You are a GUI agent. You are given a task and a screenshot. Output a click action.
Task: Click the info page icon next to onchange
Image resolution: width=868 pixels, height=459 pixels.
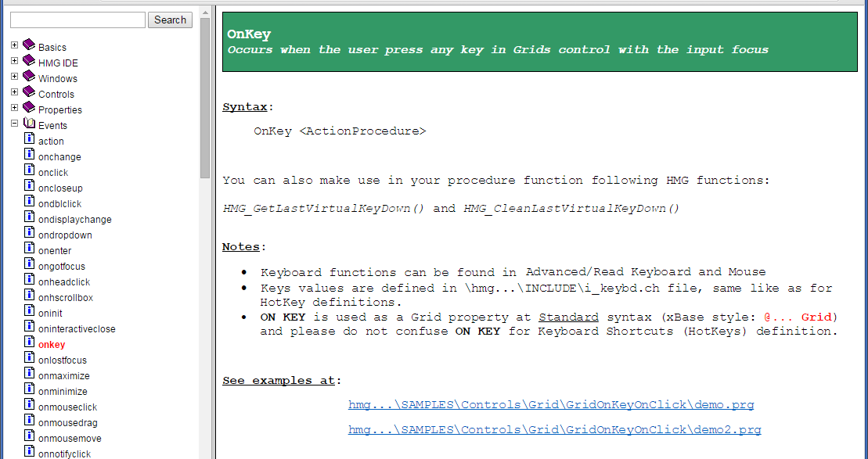(29, 155)
